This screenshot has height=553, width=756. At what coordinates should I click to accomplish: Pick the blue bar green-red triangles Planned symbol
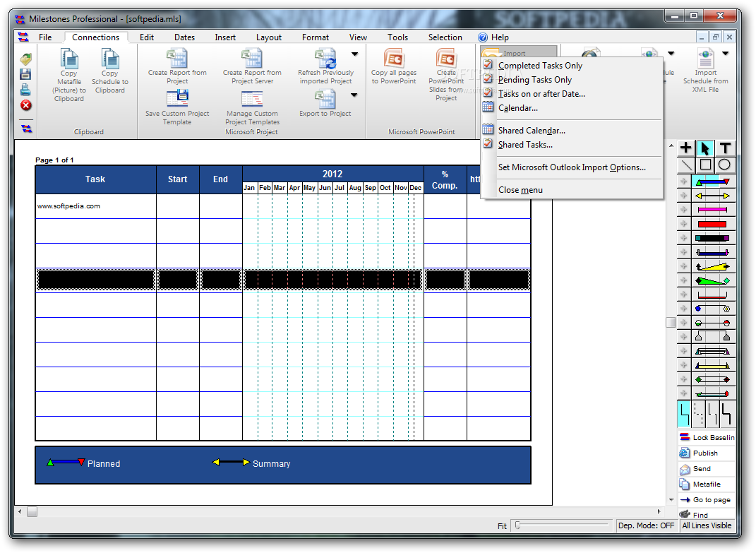(x=713, y=182)
